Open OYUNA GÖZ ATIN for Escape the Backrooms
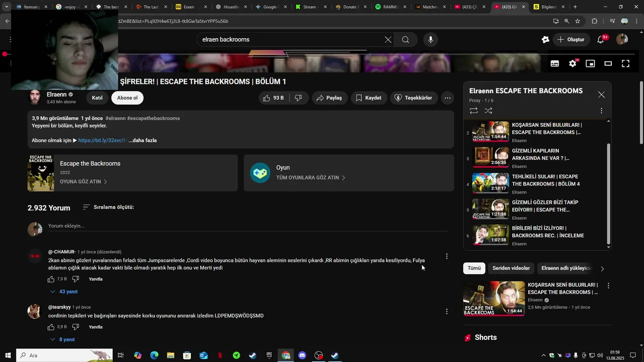Image resolution: width=644 pixels, height=362 pixels. [84, 182]
